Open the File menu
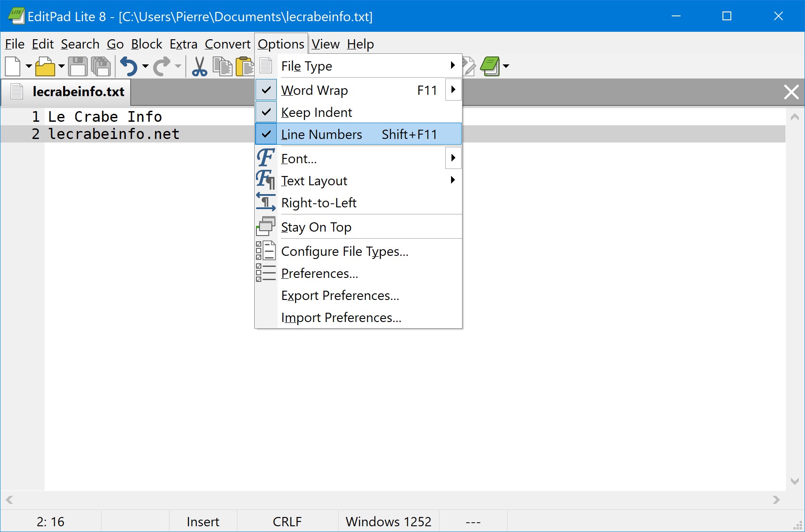 pos(15,44)
